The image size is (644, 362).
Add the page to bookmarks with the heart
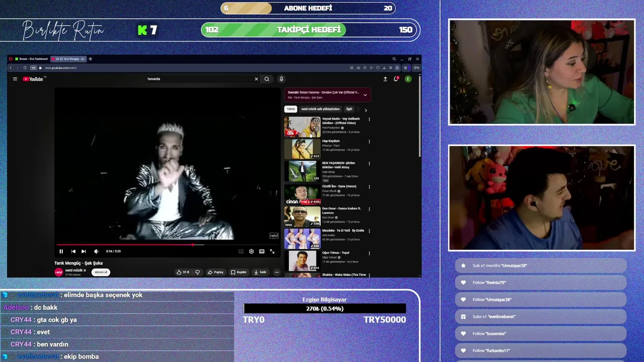coord(378,68)
